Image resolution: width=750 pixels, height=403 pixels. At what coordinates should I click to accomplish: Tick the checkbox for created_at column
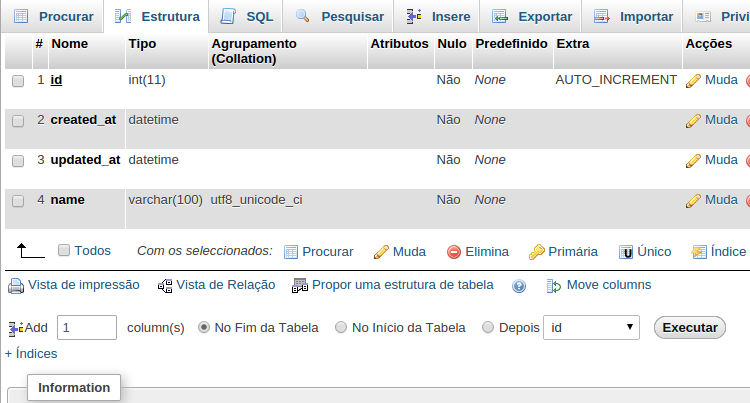pyautogui.click(x=18, y=121)
